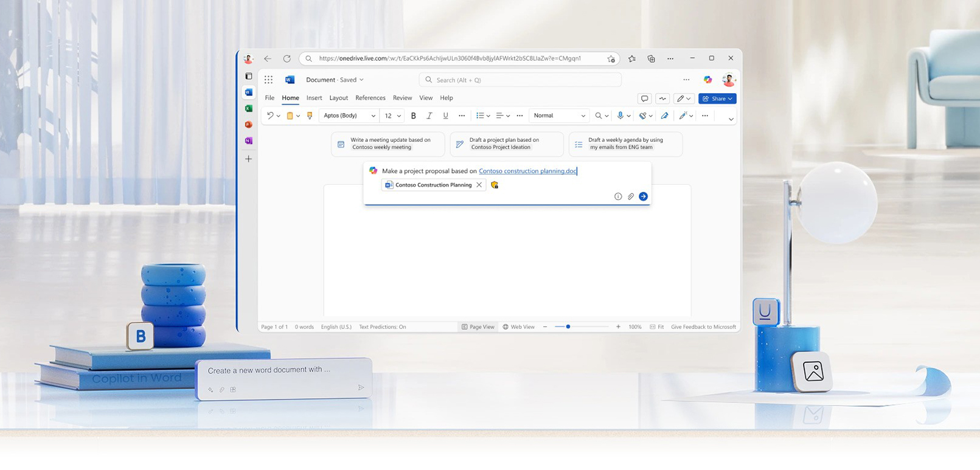Refresh the browser page

[287, 58]
